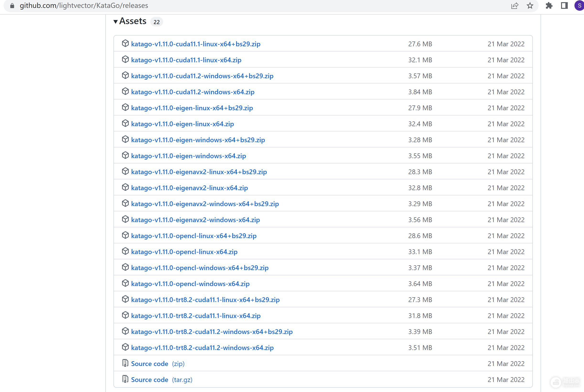The image size is (584, 392).
Task: Click package icon for opencl-linux-x64.zip
Action: click(x=125, y=251)
